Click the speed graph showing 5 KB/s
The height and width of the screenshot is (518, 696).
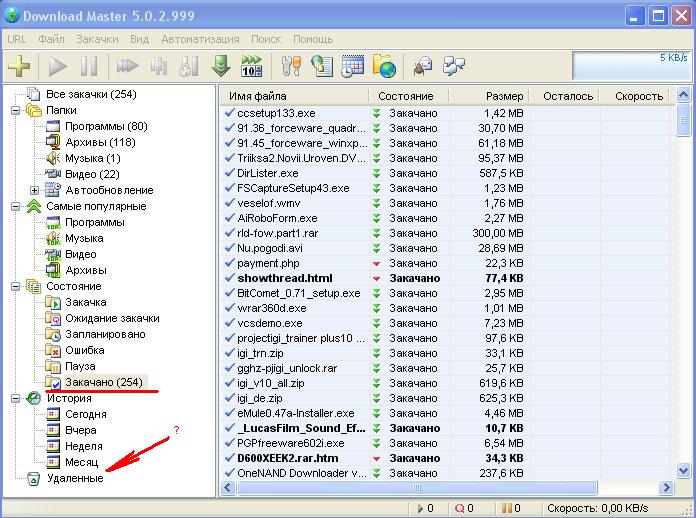tap(632, 66)
